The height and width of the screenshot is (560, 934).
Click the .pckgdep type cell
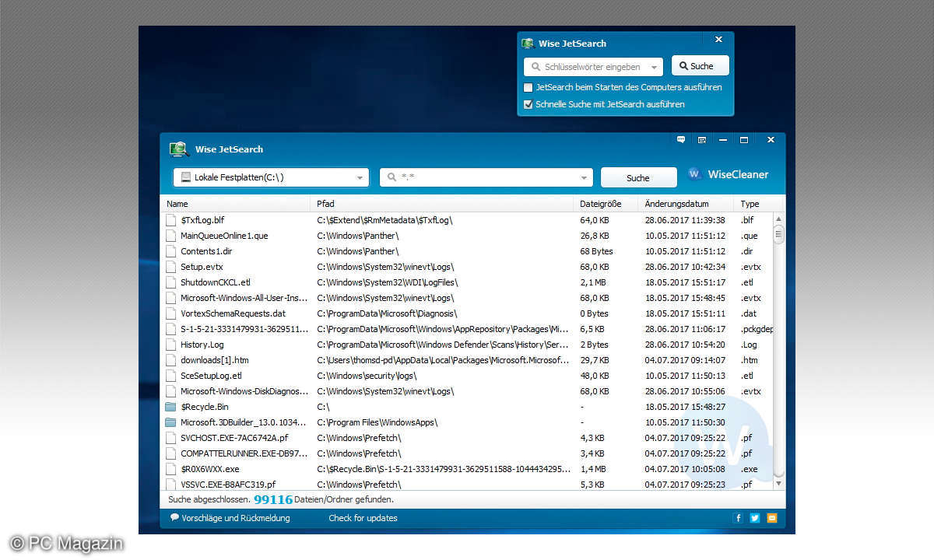pos(757,329)
